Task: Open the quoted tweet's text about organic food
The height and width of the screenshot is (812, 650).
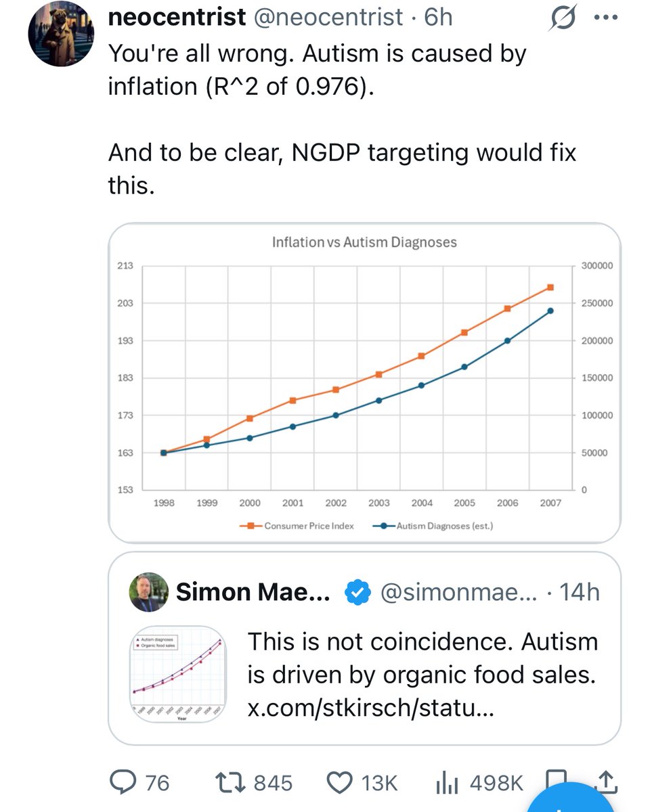Action: [x=422, y=658]
